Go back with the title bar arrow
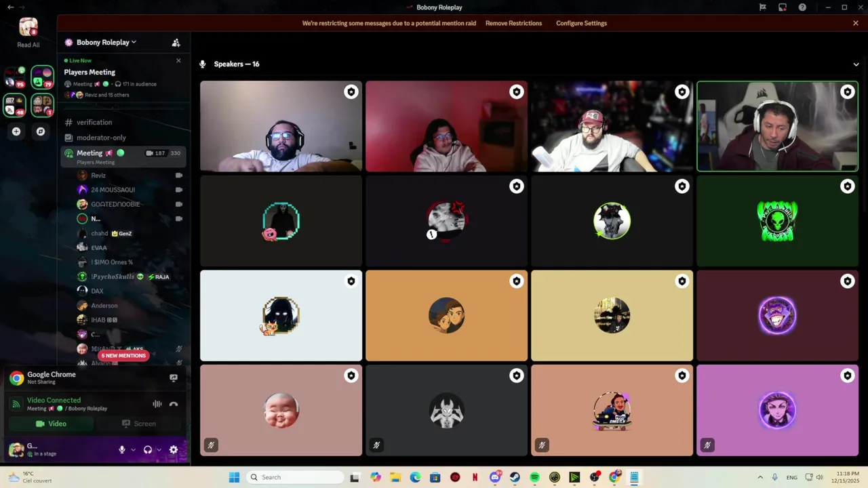 tap(10, 7)
